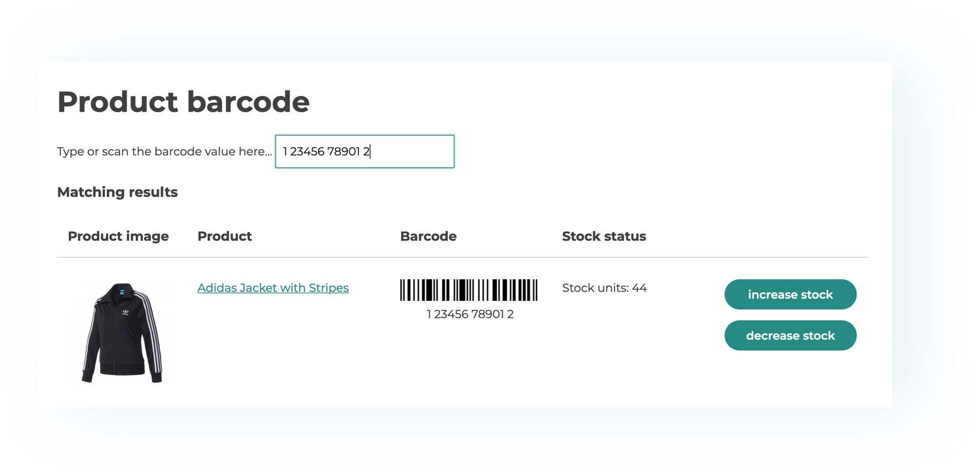Click the Matching results heading
The image size is (980, 473).
click(x=117, y=192)
